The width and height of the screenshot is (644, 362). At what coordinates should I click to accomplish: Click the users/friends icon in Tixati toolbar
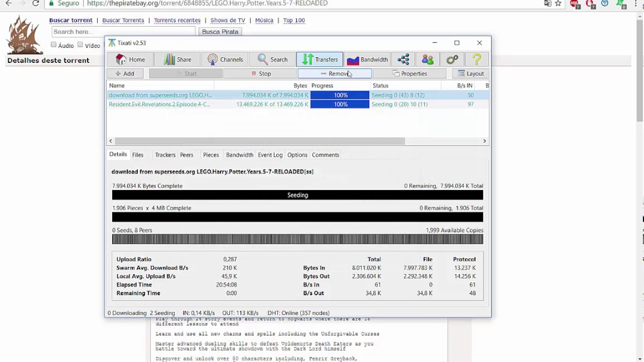(428, 59)
